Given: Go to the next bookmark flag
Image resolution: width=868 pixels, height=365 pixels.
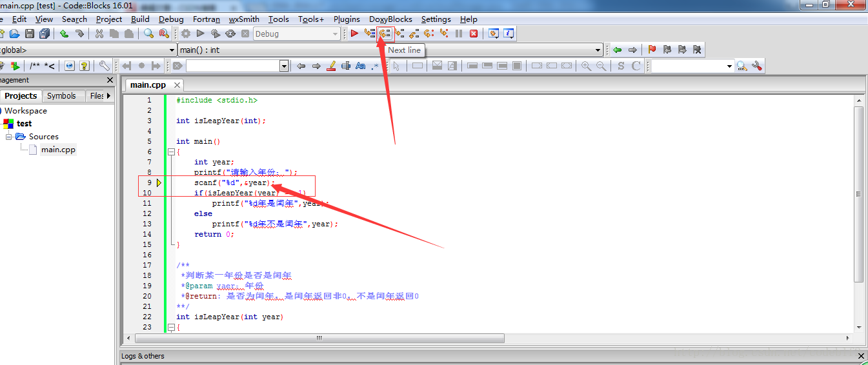Looking at the screenshot, I should pyautogui.click(x=681, y=50).
